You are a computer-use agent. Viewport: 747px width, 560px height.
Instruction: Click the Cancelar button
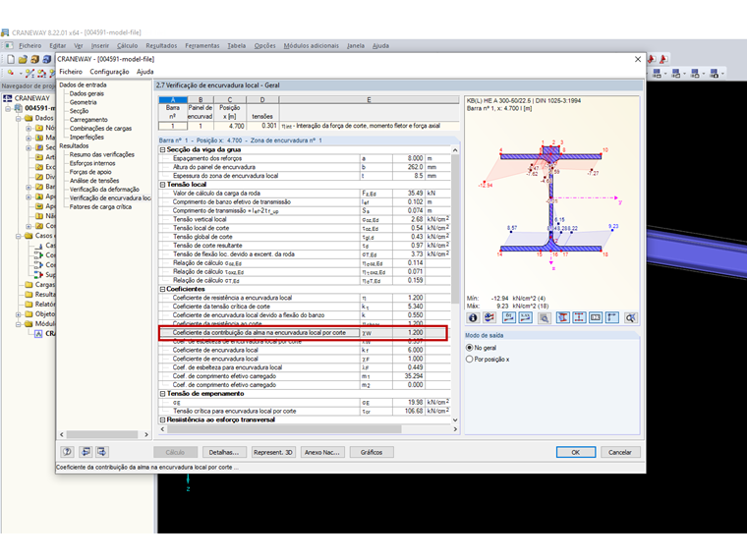620,452
